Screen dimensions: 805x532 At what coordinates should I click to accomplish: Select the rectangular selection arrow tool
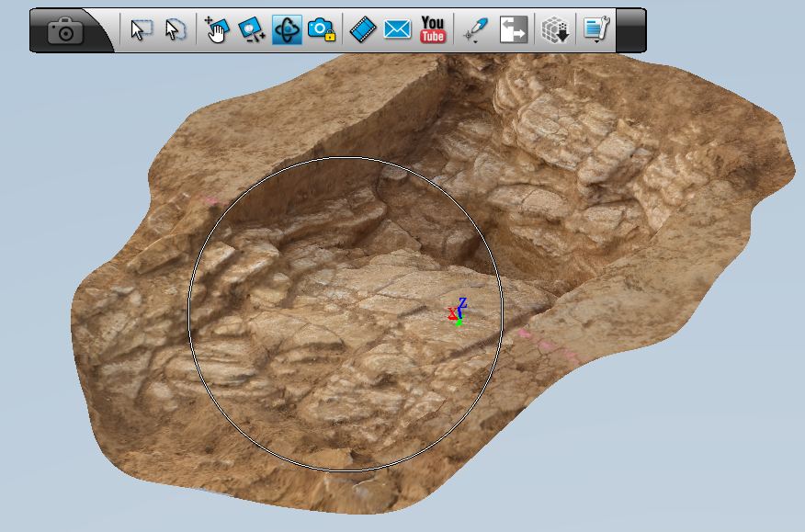[140, 30]
